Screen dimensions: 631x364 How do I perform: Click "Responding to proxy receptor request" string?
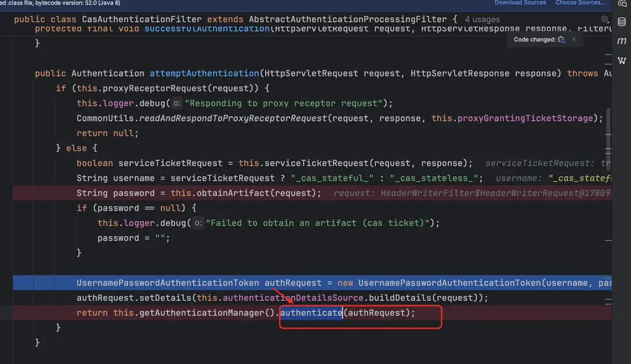tap(284, 103)
